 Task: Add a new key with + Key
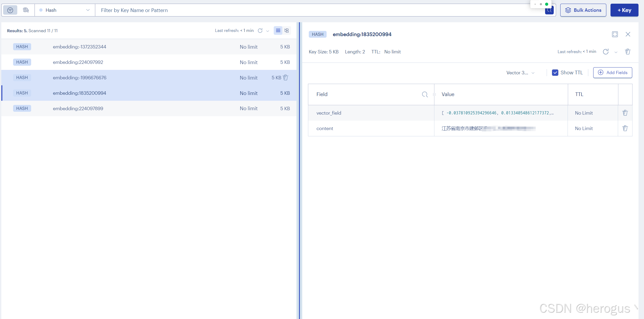[x=624, y=10]
